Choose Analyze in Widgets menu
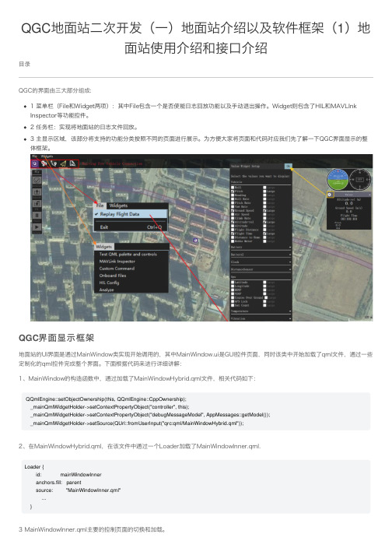 point(106,290)
